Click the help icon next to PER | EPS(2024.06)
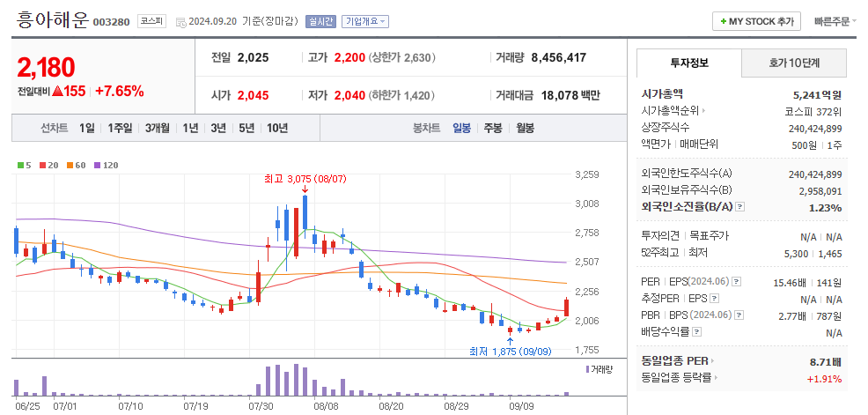The height and width of the screenshot is (415, 868). pos(736,282)
